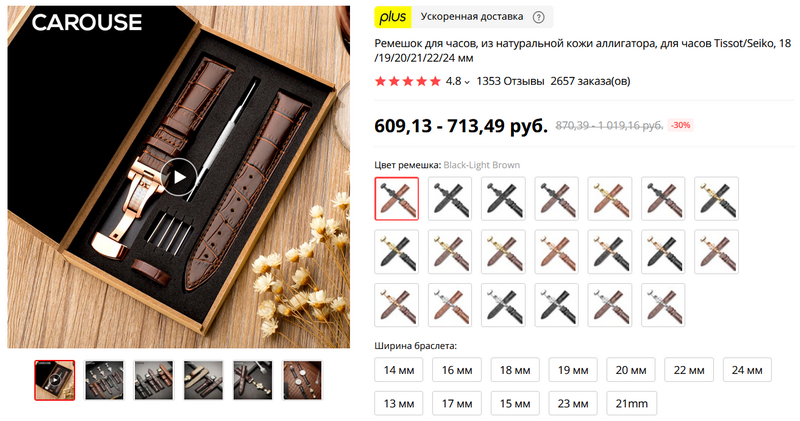Viewport: 800px width, 421px height.
Task: Open the fourth gallery thumbnail
Action: (x=204, y=380)
